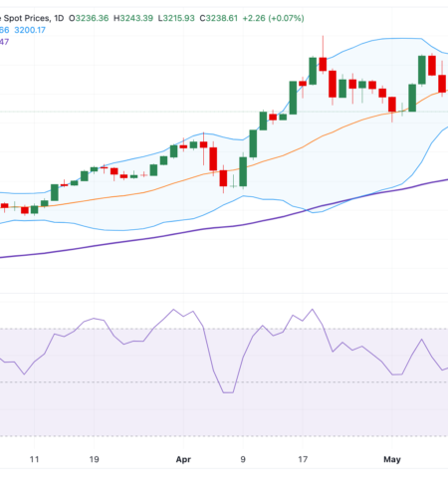Select the 11 date label on time axis

tap(34, 459)
